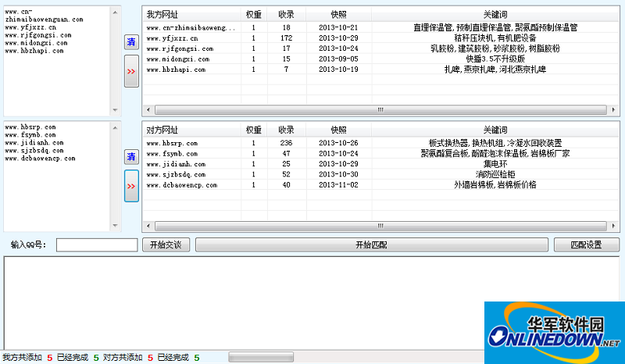Viewport: 625px width, 364px height.
Task: Select row www.jidianh.com in lower table
Action: coord(380,164)
